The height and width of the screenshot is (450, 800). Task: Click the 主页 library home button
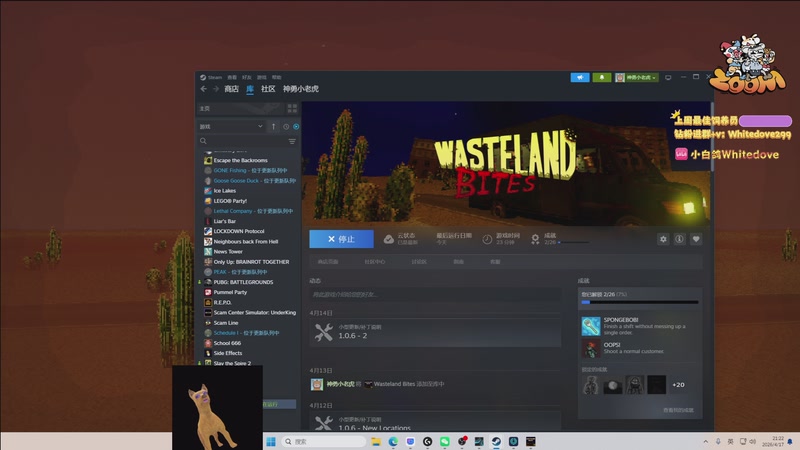240,108
